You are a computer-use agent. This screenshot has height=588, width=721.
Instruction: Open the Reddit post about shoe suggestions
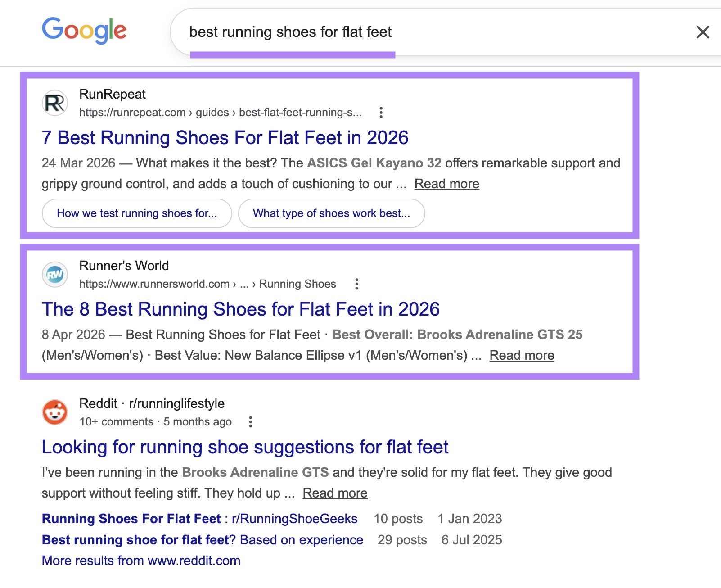click(x=245, y=447)
